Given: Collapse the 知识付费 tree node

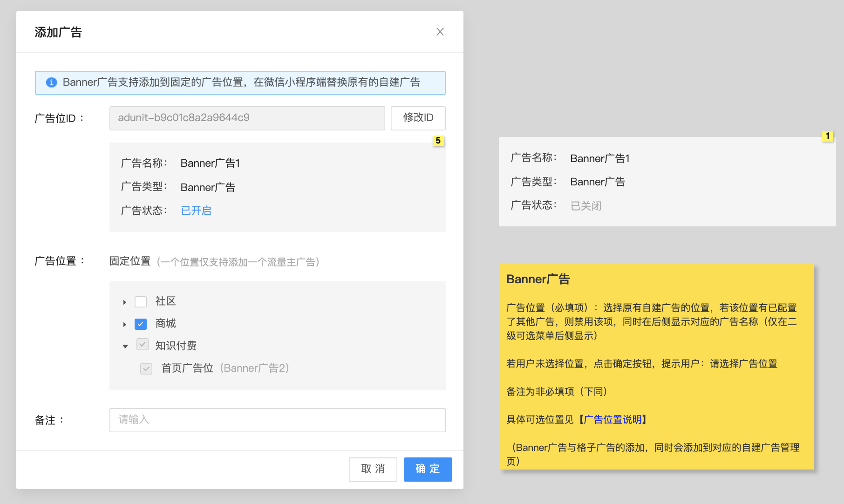Looking at the screenshot, I should (125, 346).
